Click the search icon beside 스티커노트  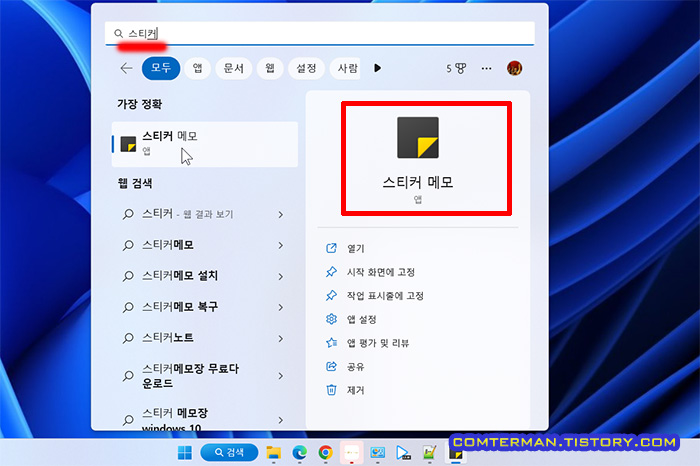pos(128,338)
